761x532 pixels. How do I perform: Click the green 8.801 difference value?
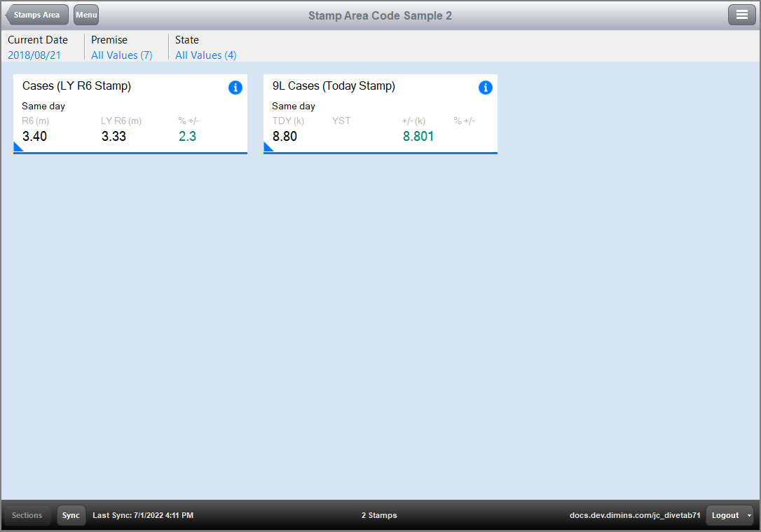click(x=418, y=136)
